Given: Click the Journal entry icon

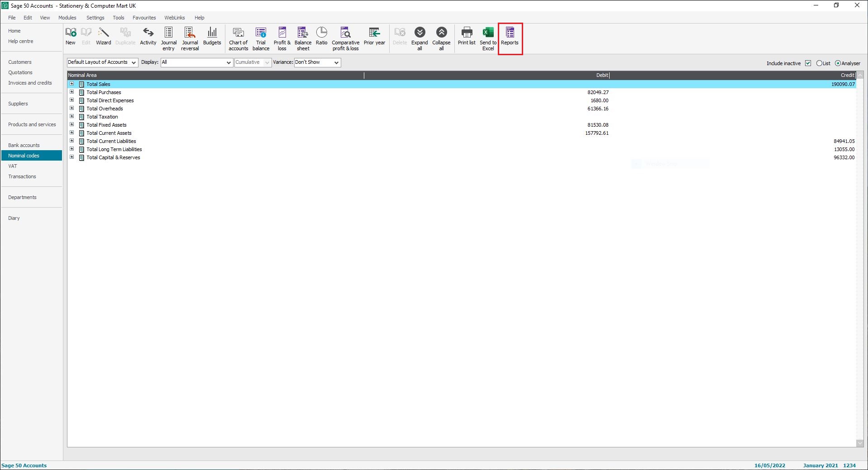Looking at the screenshot, I should pyautogui.click(x=168, y=38).
